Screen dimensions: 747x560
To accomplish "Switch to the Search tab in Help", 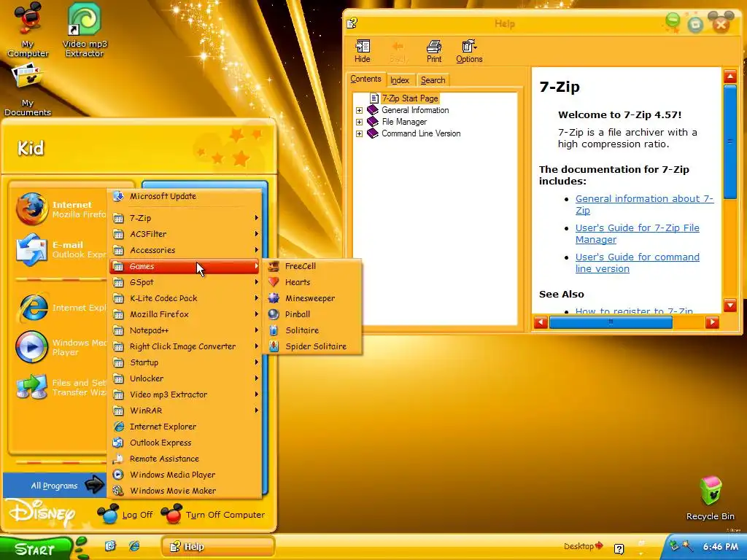I will pyautogui.click(x=433, y=80).
